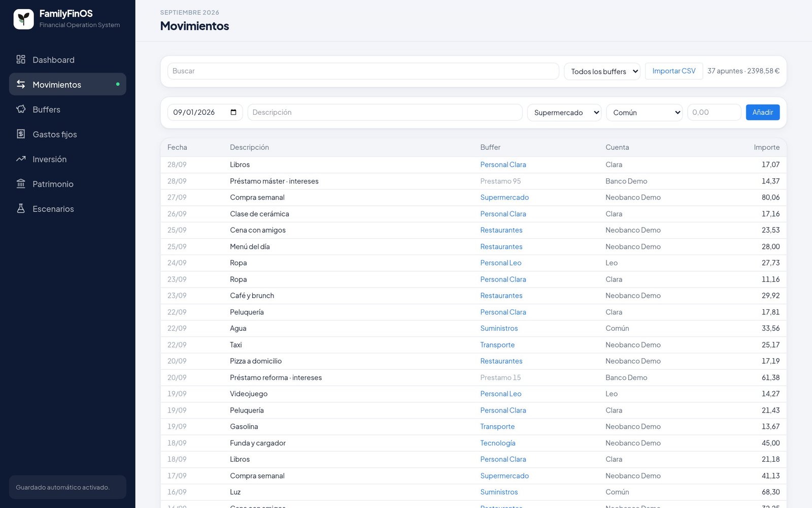The image size is (812, 508).
Task: Click the description Funda y cargador
Action: click(x=258, y=443)
